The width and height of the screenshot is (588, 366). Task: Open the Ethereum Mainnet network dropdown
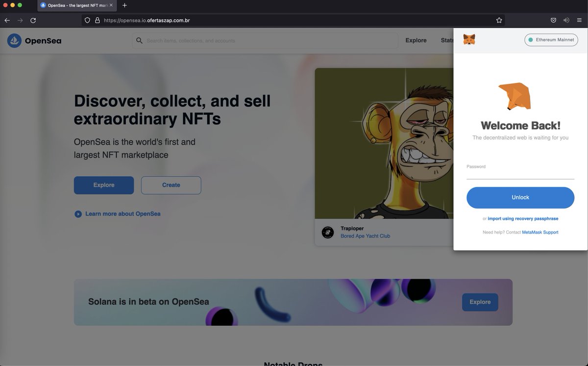[551, 40]
